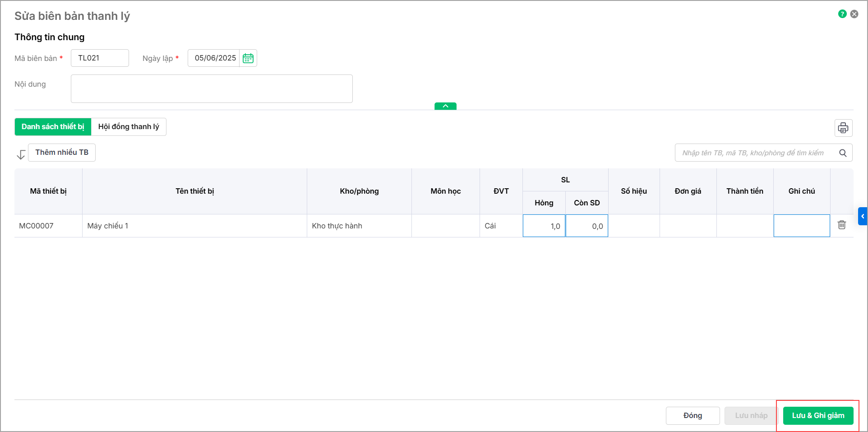
Task: Select the Danh sách thiết bị tab
Action: pos(53,127)
